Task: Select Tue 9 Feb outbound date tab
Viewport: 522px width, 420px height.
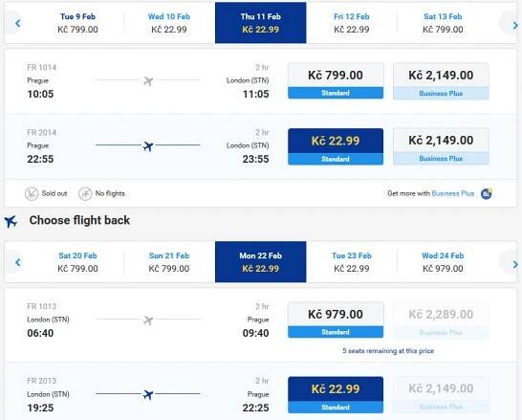Action: pyautogui.click(x=77, y=23)
